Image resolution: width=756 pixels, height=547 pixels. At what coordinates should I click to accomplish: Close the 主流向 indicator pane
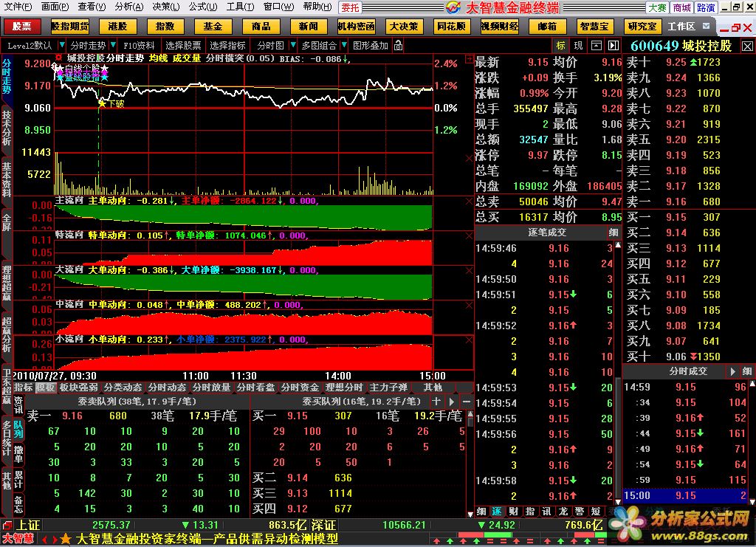click(x=469, y=201)
